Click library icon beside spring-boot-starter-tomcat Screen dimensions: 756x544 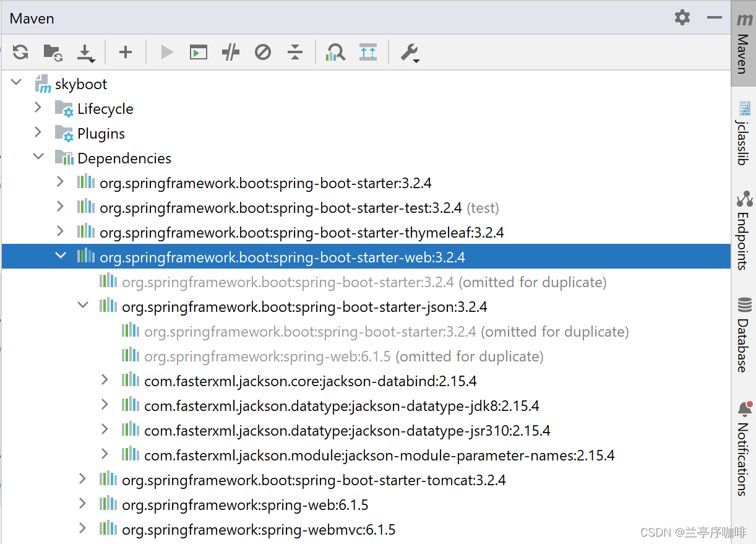click(x=108, y=478)
